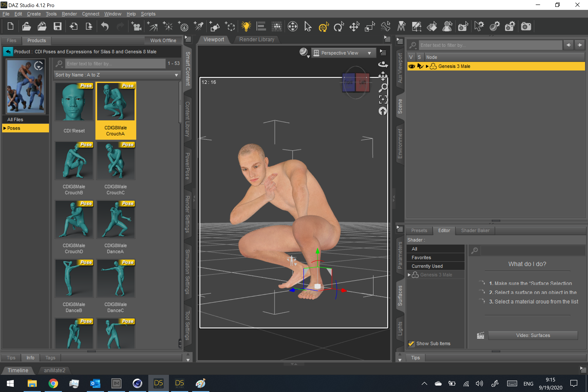Select the Translate move tool

tap(354, 26)
